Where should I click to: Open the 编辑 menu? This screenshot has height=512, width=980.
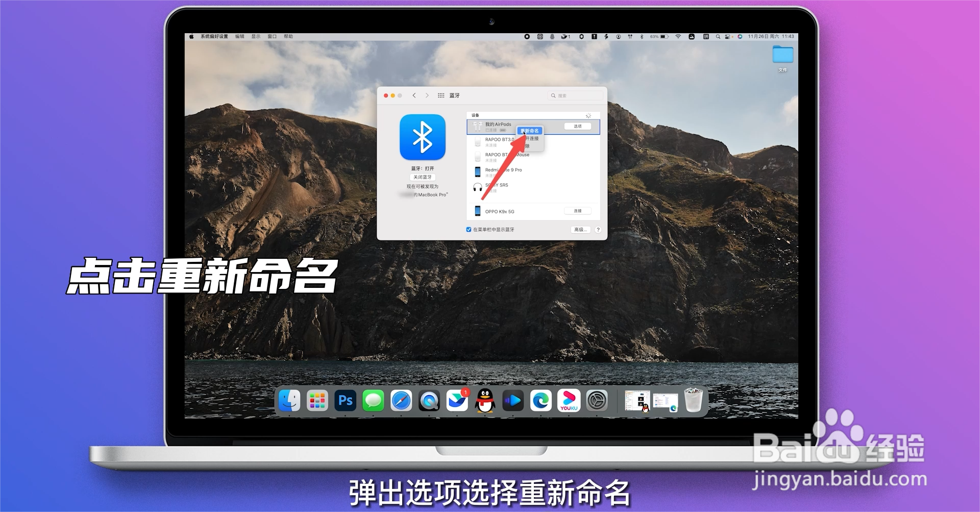point(239,37)
